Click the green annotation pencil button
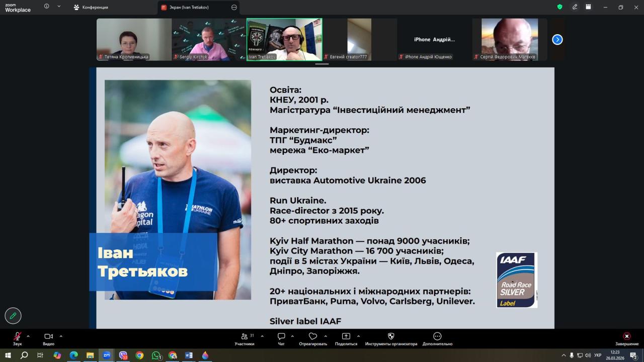 point(13,316)
